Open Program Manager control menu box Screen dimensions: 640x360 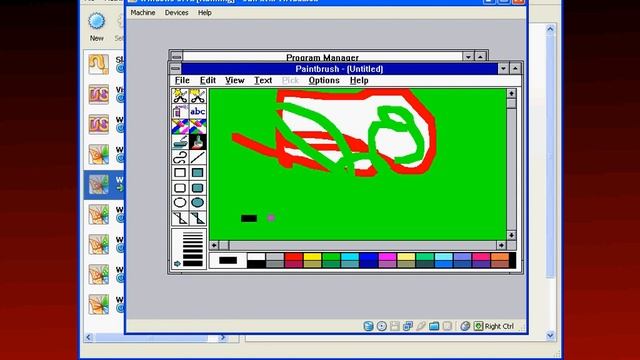point(176,56)
